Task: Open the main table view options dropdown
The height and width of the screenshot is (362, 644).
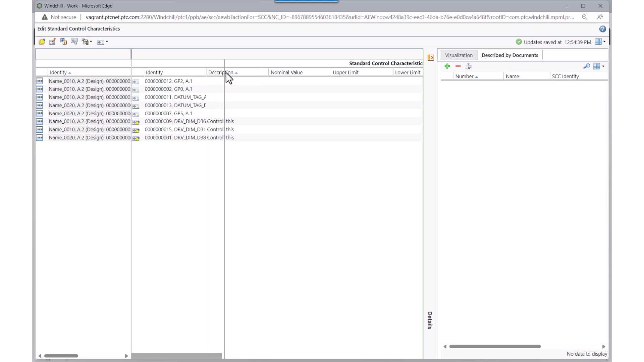Action: [x=600, y=42]
